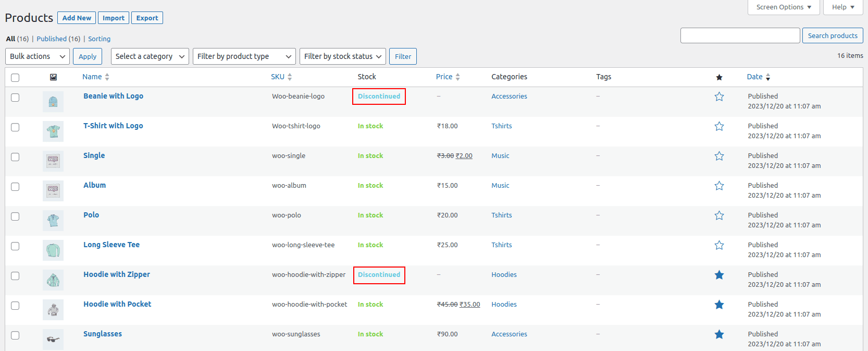The image size is (868, 351).
Task: Mark the Polo product as featured
Action: [x=719, y=215]
